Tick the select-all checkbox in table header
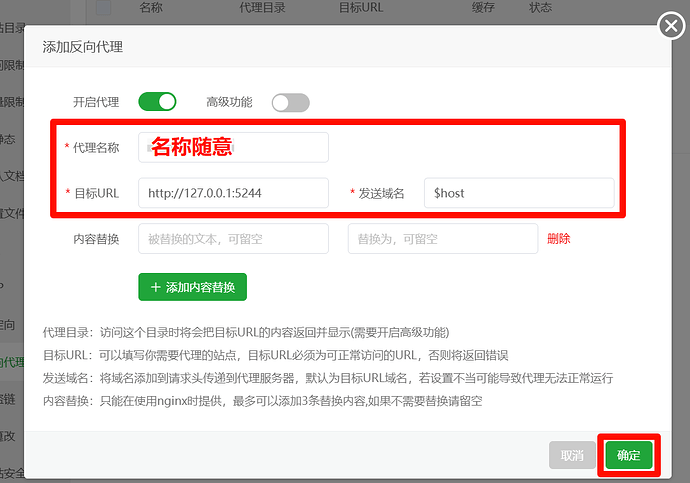The width and height of the screenshot is (690, 483). tap(103, 7)
